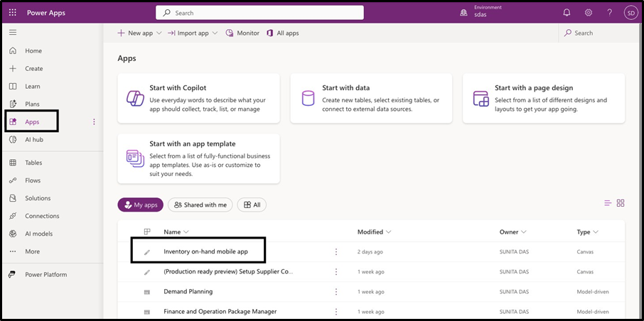Open the app launcher waffle icon
This screenshot has height=321, width=644.
point(12,13)
